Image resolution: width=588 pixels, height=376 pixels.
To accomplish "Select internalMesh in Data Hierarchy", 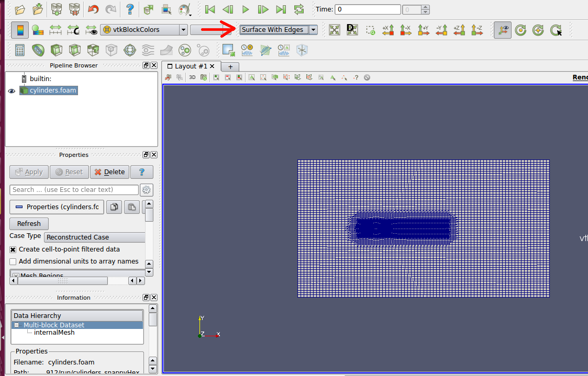I will click(54, 333).
